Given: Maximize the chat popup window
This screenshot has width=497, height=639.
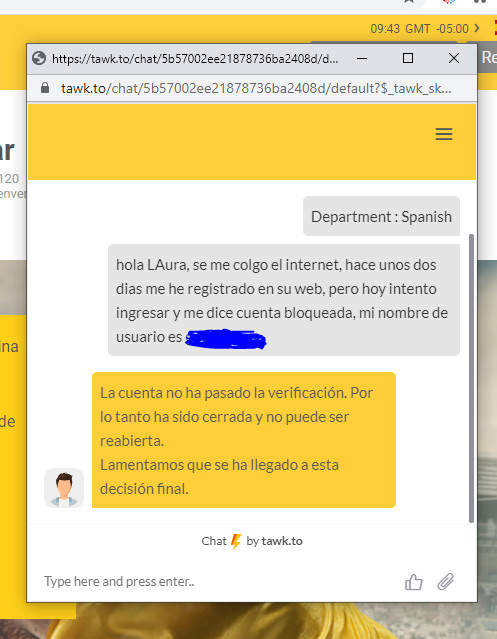Looking at the screenshot, I should pos(408,58).
